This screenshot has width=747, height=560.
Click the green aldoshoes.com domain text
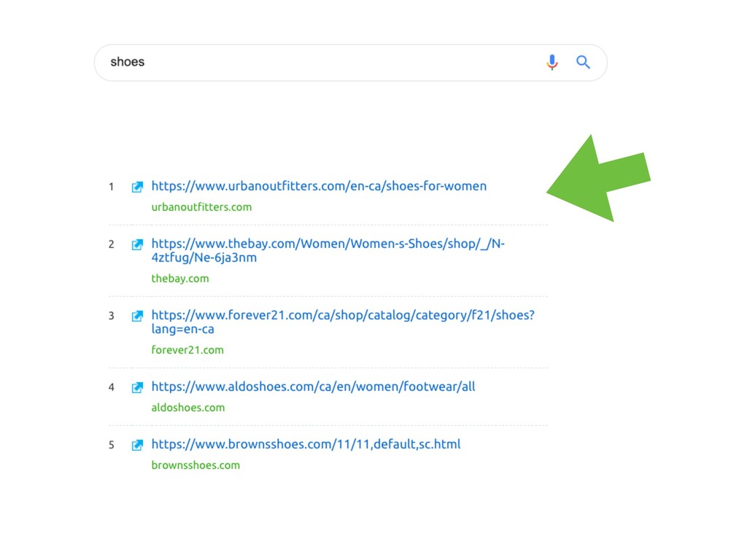[187, 408]
